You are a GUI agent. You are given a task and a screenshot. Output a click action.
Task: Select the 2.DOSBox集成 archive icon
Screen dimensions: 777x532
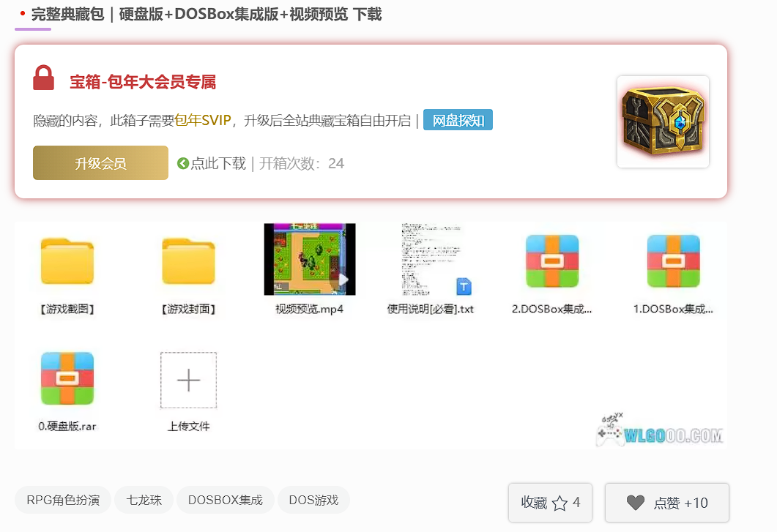point(552,261)
